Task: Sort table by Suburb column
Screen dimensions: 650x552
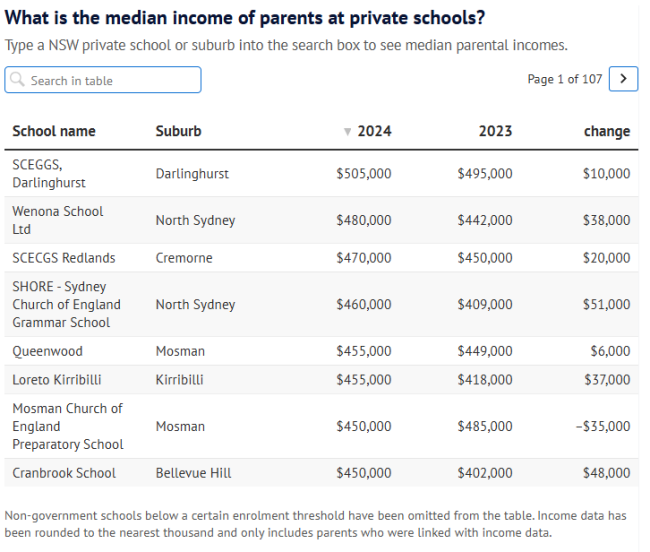Action: pyautogui.click(x=178, y=131)
